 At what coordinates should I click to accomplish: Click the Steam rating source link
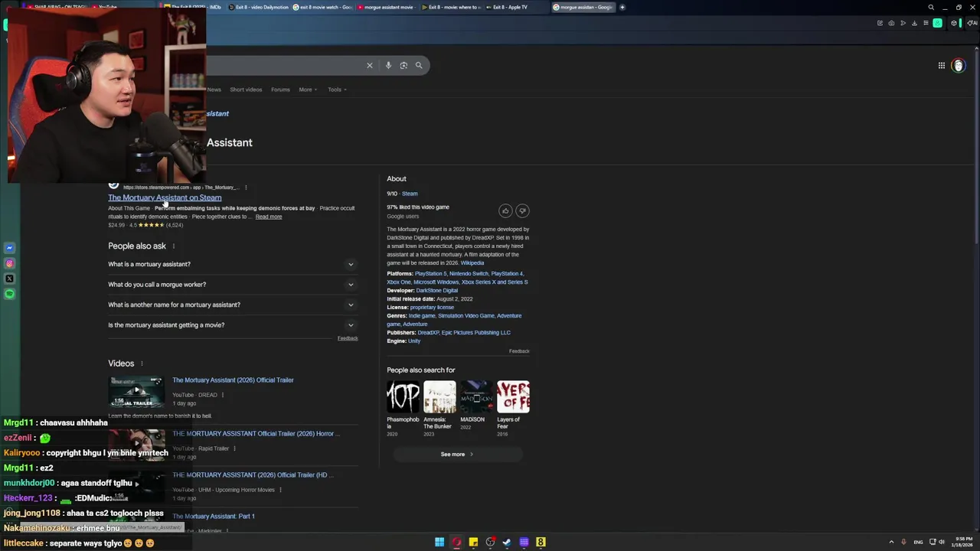point(410,194)
